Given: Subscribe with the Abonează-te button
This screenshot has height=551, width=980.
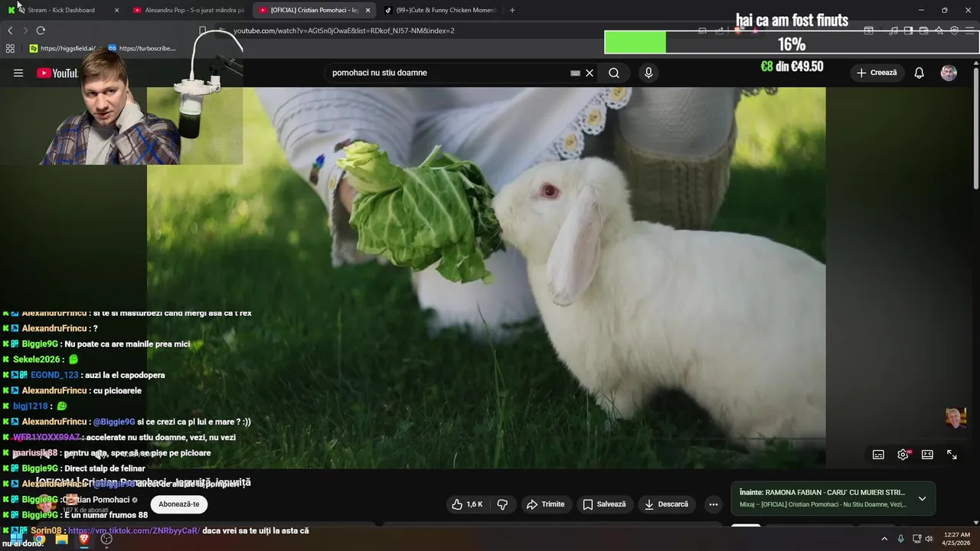Looking at the screenshot, I should [179, 504].
